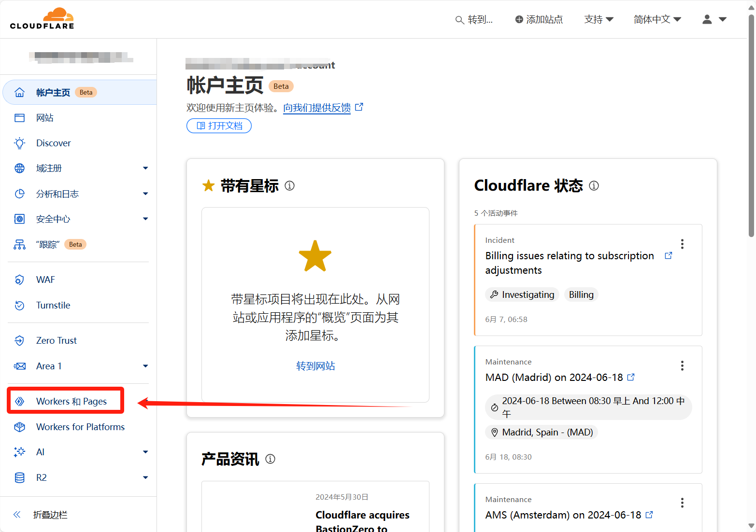Click external link icon beside AMS Amsterdam
756x532 pixels.
point(649,515)
